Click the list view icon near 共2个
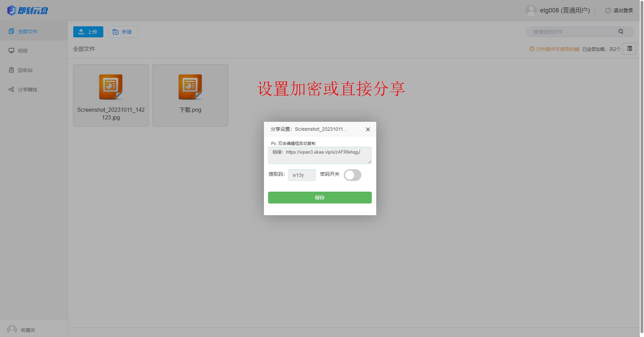Viewport: 644px width, 337px height. [629, 49]
